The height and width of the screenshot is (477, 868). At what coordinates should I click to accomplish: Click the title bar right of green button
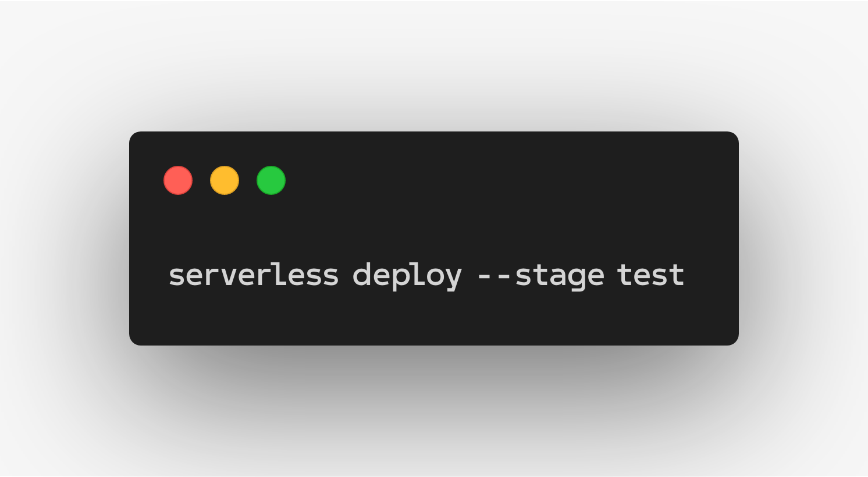pos(495,180)
